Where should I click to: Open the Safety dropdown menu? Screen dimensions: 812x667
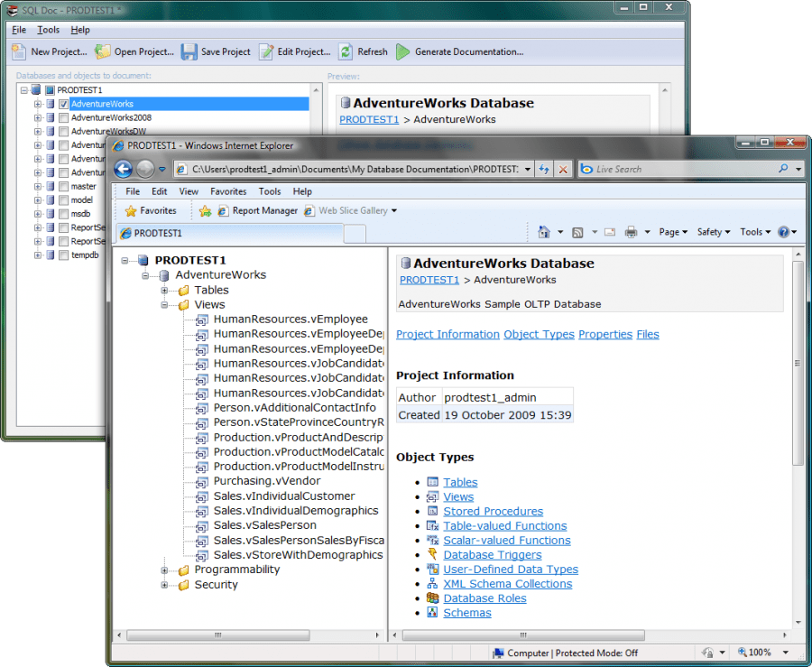click(x=713, y=232)
